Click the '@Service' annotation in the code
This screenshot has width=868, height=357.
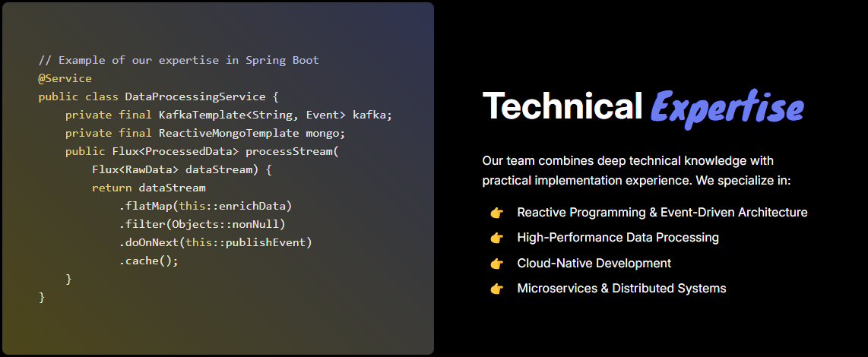(x=65, y=78)
